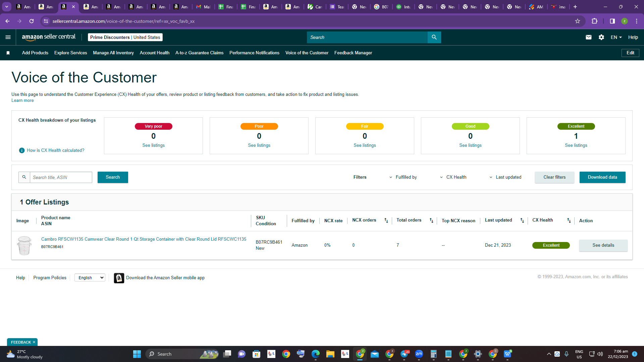Sort by NCX orders column arrows
The width and height of the screenshot is (644, 362).
[386, 221]
